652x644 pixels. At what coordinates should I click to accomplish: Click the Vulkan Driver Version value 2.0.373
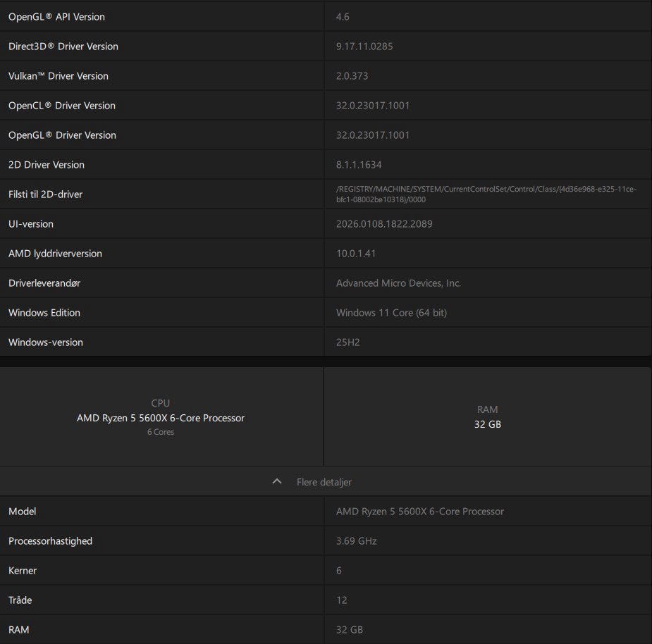click(352, 76)
